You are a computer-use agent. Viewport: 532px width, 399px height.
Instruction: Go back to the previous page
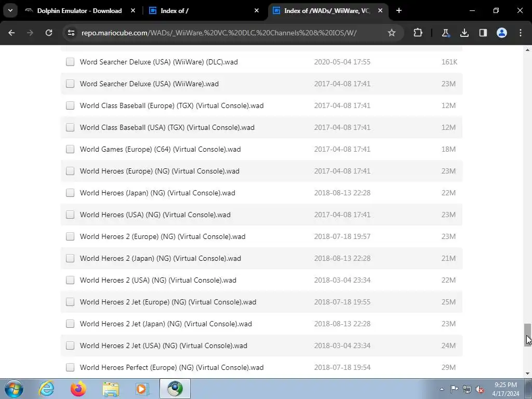click(11, 33)
